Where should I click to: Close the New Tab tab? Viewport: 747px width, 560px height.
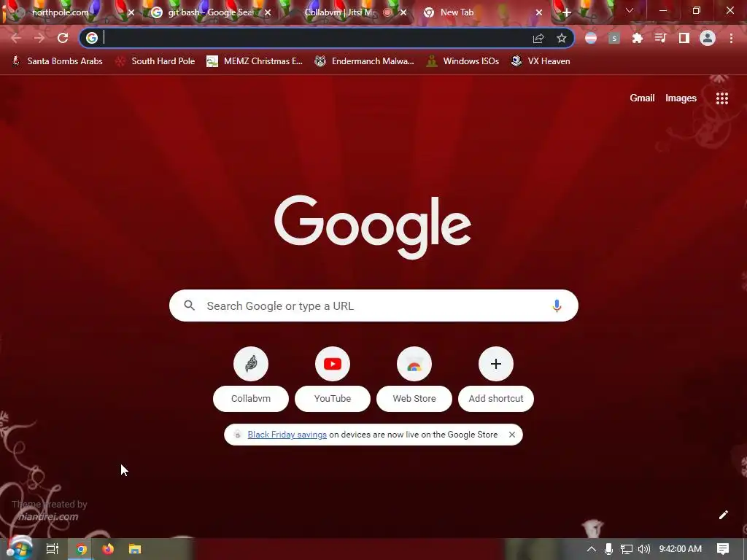coord(539,13)
